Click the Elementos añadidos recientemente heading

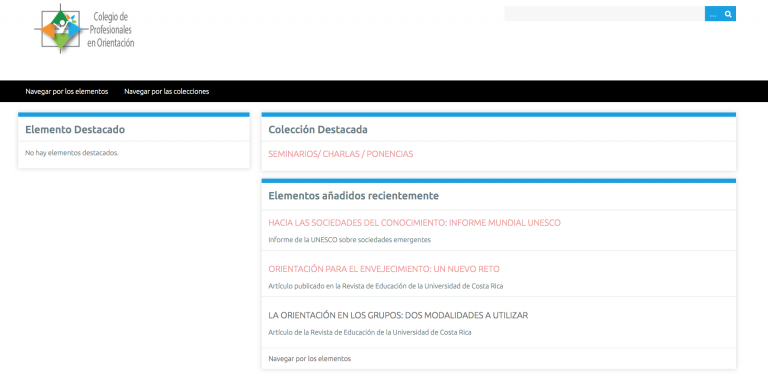353,196
